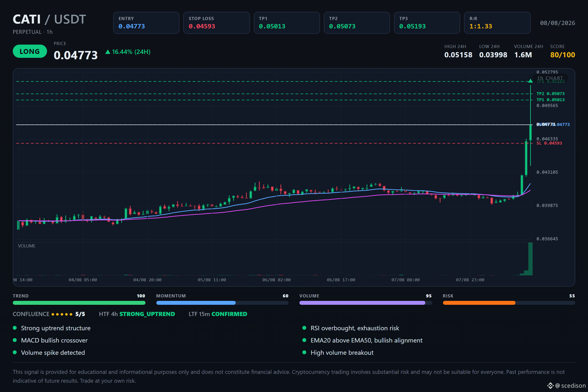Screen dimensions: 588x392
Task: Click the 04/08 05:00 time label
Action: click(x=83, y=280)
